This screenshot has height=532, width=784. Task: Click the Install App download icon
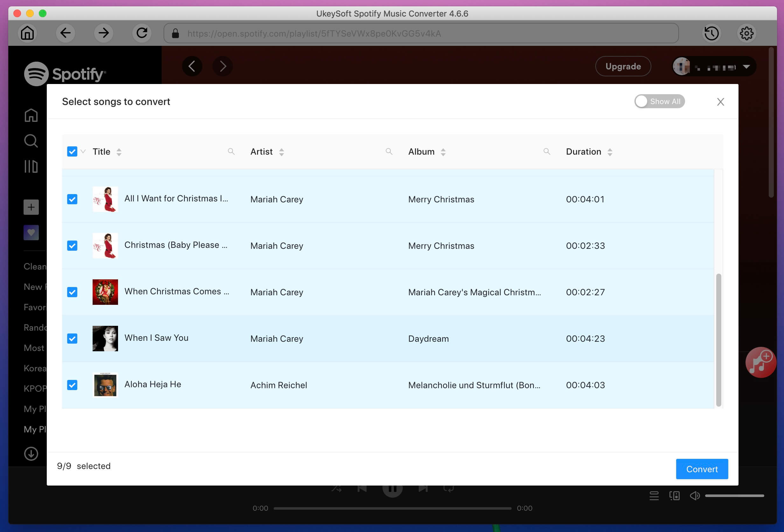[x=31, y=454]
